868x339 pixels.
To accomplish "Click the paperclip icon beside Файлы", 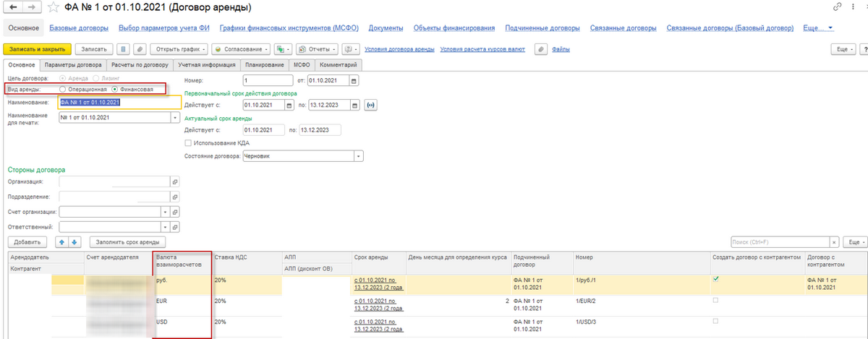I will tap(540, 49).
